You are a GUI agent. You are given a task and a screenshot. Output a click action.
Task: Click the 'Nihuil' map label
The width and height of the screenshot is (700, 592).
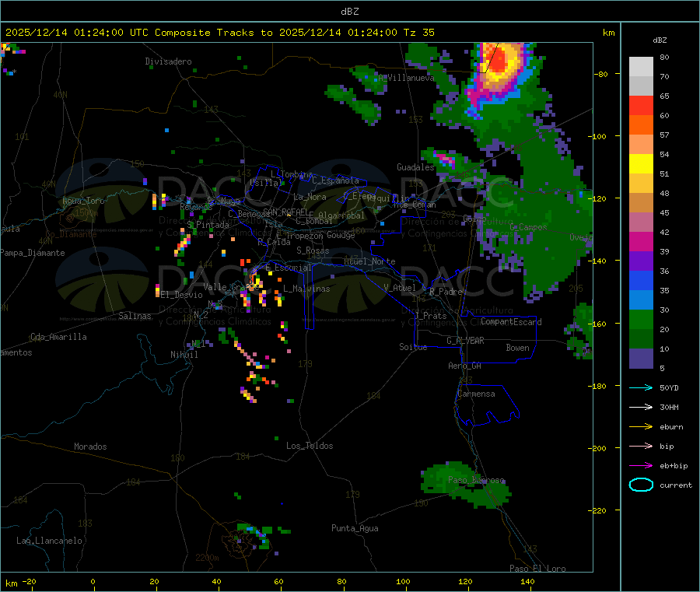[x=184, y=355]
